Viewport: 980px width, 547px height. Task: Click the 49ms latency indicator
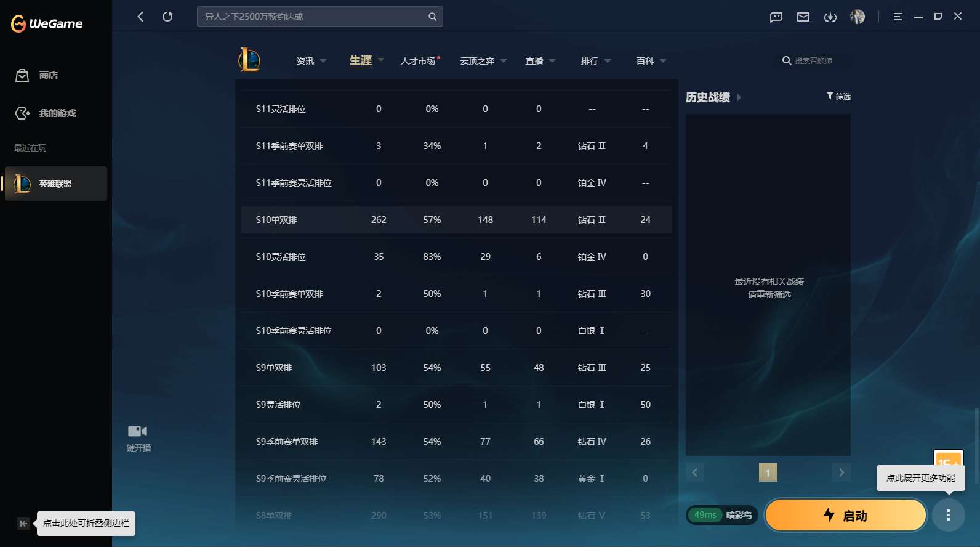click(x=705, y=515)
